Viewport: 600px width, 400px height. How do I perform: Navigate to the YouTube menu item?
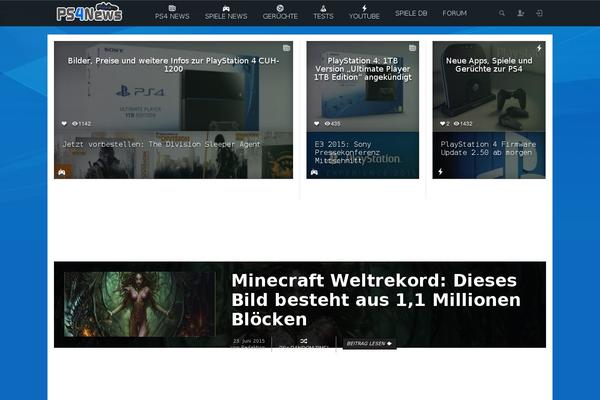(364, 13)
